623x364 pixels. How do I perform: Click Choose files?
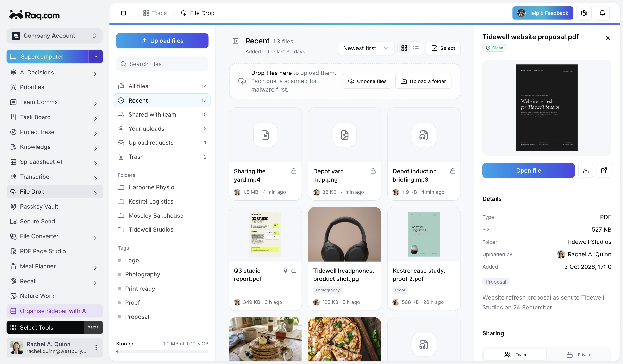[x=367, y=81]
